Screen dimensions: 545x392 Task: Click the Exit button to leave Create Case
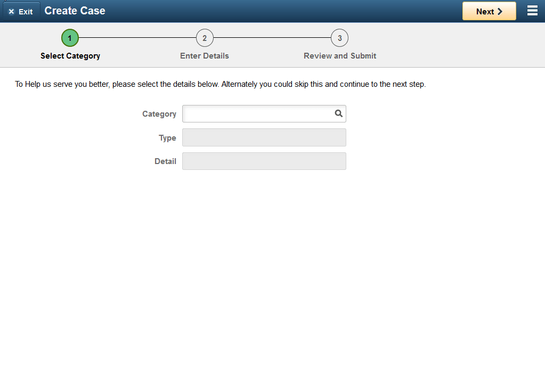pos(21,11)
